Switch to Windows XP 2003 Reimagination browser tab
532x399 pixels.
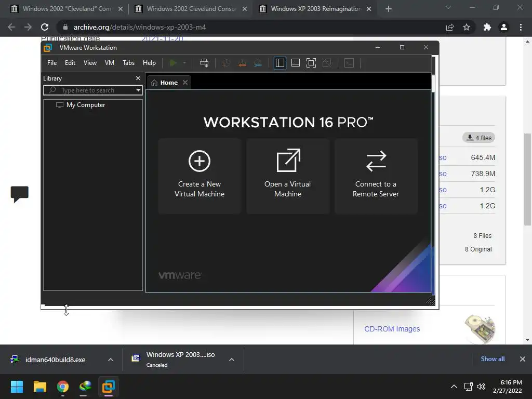[315, 9]
